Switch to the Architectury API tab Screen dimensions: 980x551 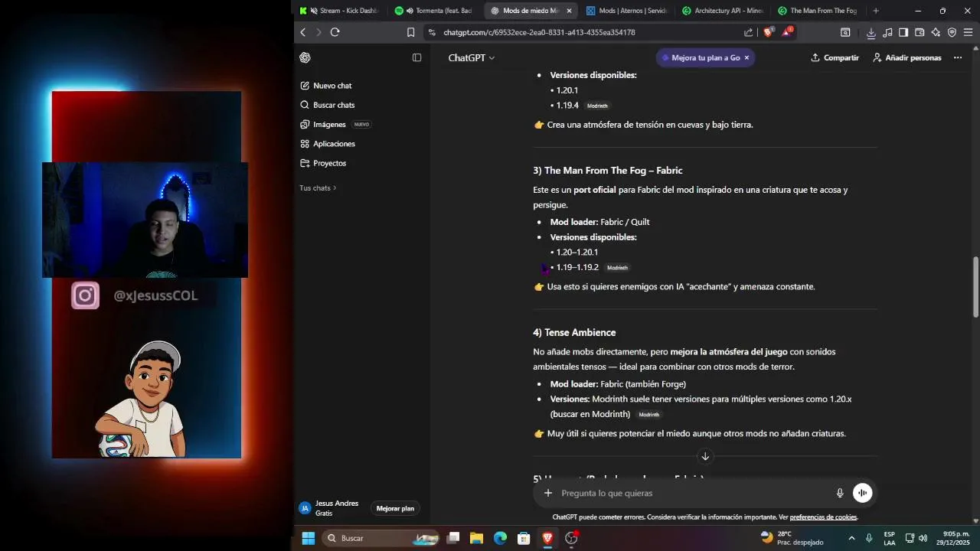coord(724,11)
